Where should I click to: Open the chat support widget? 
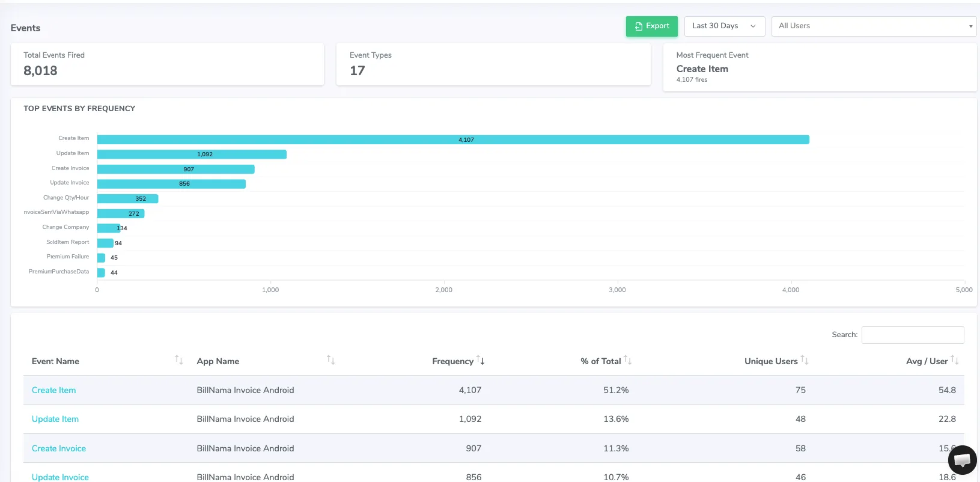click(x=962, y=460)
